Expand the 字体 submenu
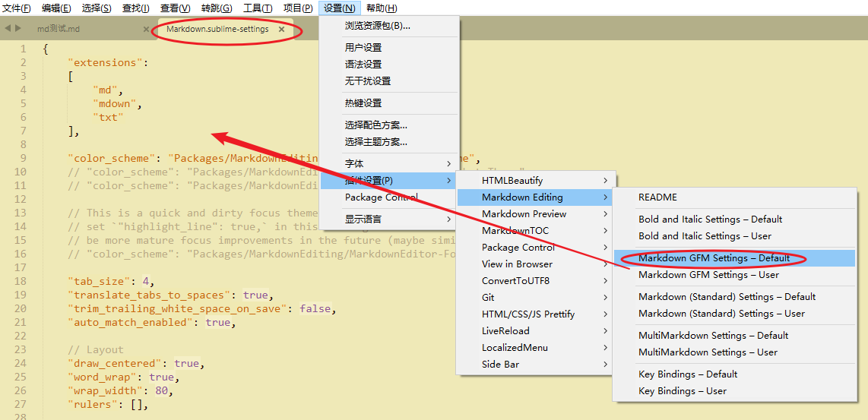The image size is (868, 420). click(390, 164)
